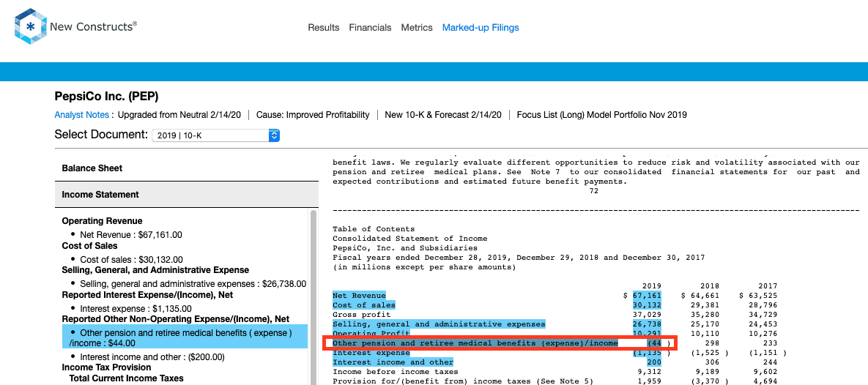Click the 2017 column header
Viewport: 868px width, 385px height.
point(767,286)
